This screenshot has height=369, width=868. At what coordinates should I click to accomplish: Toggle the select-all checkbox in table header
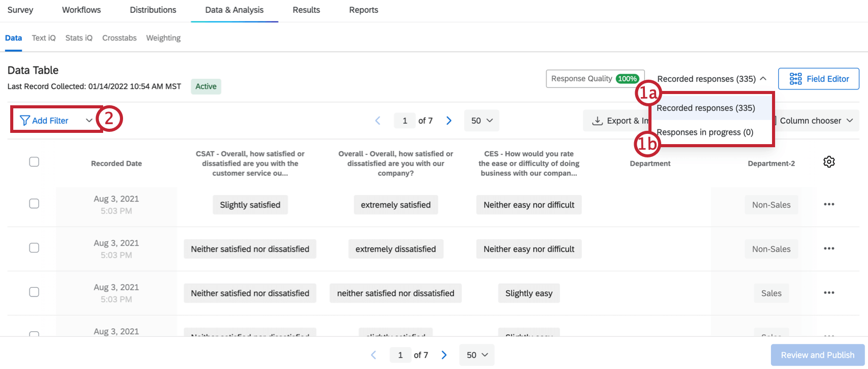(x=34, y=162)
